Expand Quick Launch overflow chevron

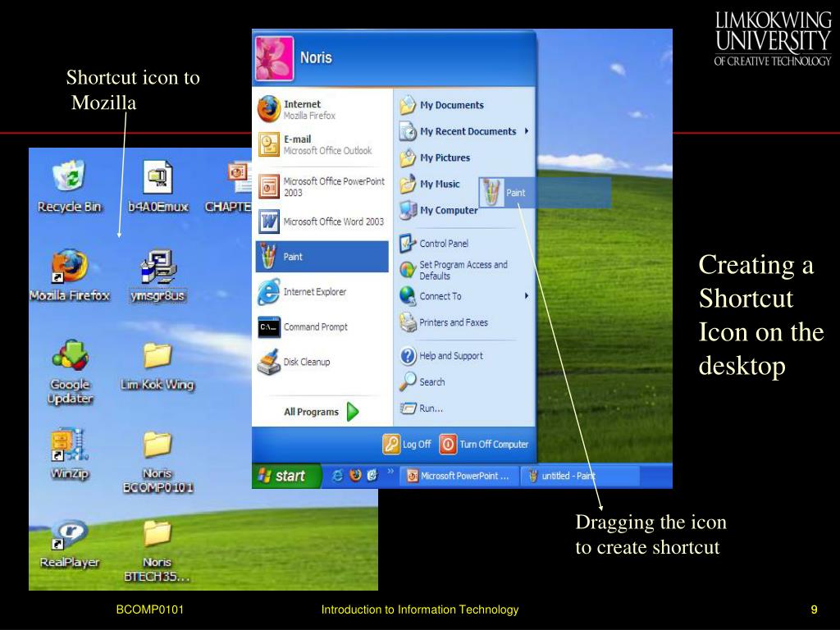point(390,472)
